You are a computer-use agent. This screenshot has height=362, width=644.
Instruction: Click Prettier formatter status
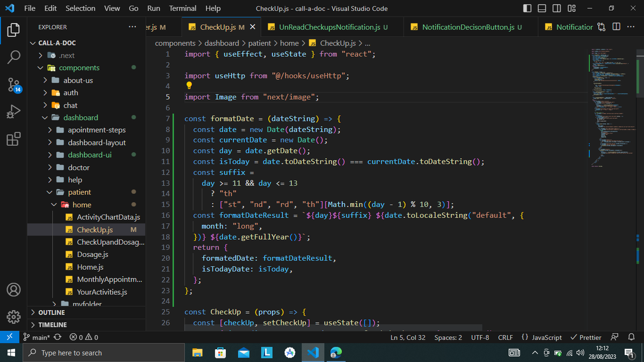click(586, 337)
